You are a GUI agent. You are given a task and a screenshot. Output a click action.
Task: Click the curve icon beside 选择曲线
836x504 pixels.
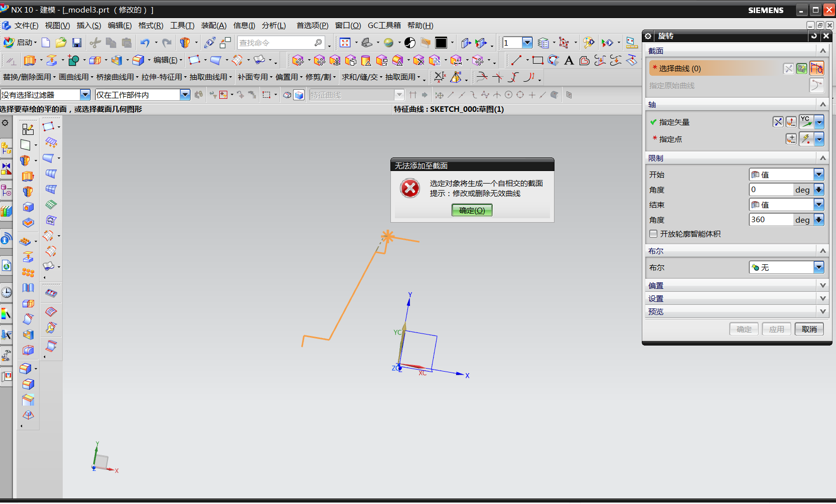click(x=816, y=68)
